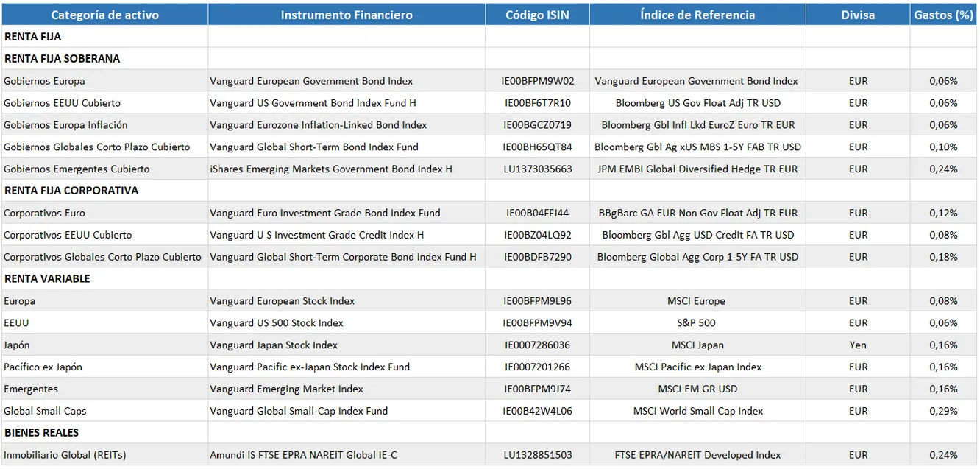Click the 'Divisa' column header
This screenshot has width=980, height=469.
point(858,15)
